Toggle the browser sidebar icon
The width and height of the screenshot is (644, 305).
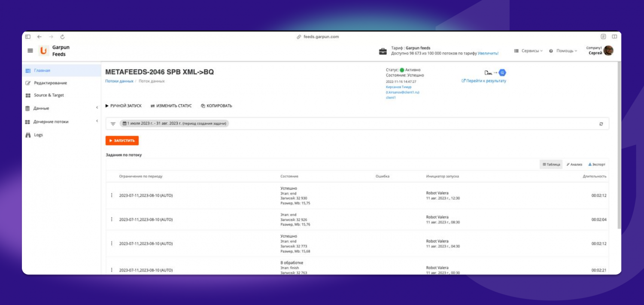click(28, 37)
